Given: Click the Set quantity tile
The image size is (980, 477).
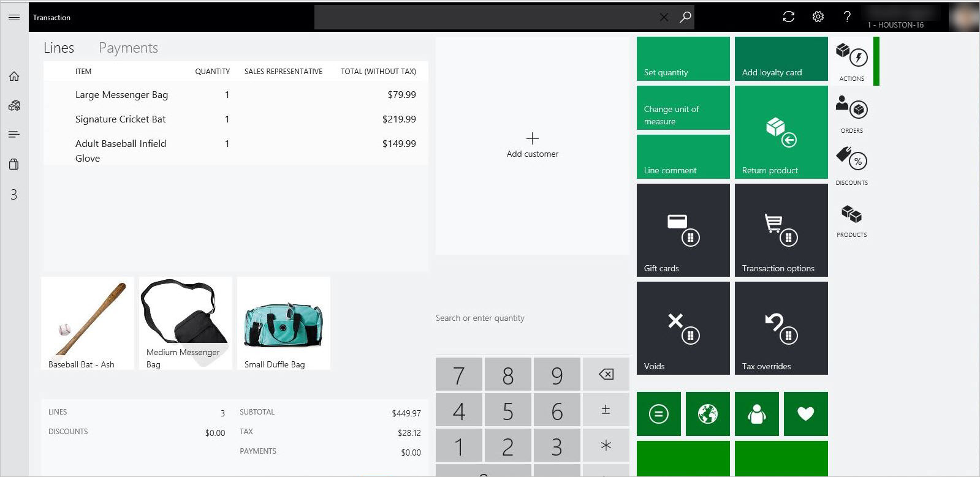Looking at the screenshot, I should coord(683,59).
